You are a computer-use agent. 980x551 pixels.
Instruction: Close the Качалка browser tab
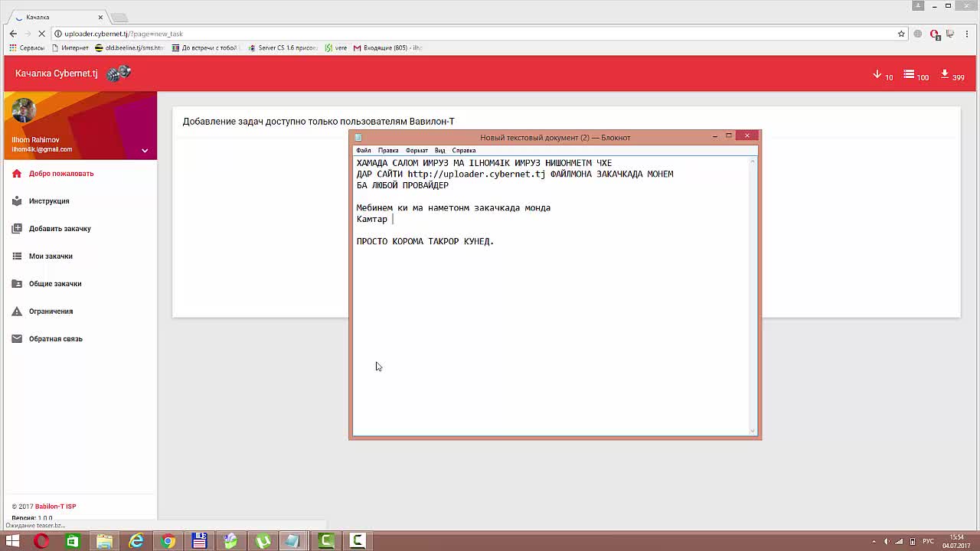(x=100, y=17)
